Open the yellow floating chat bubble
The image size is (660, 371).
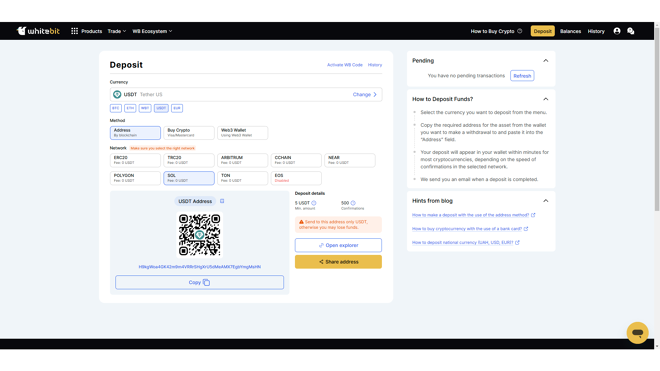[x=637, y=333]
